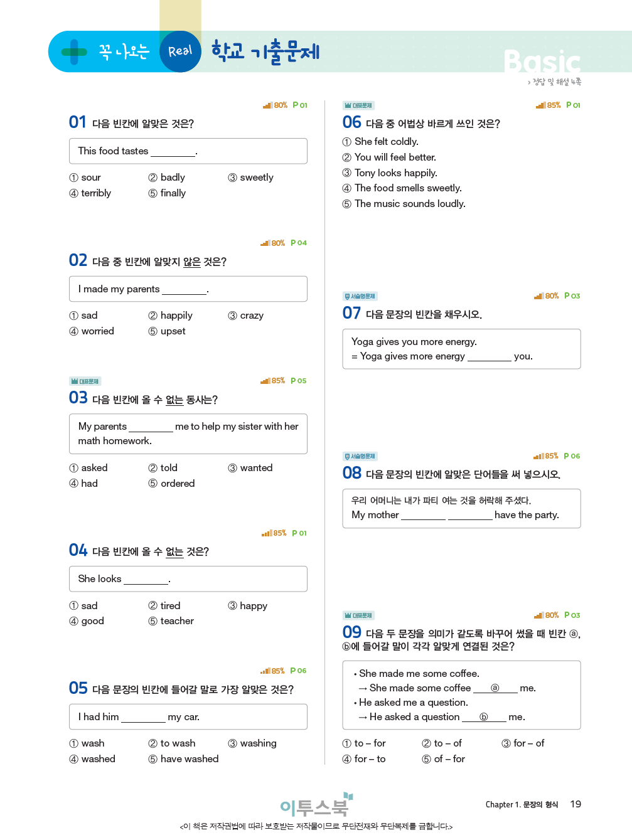Click the green plus icon in header

pos(74,52)
